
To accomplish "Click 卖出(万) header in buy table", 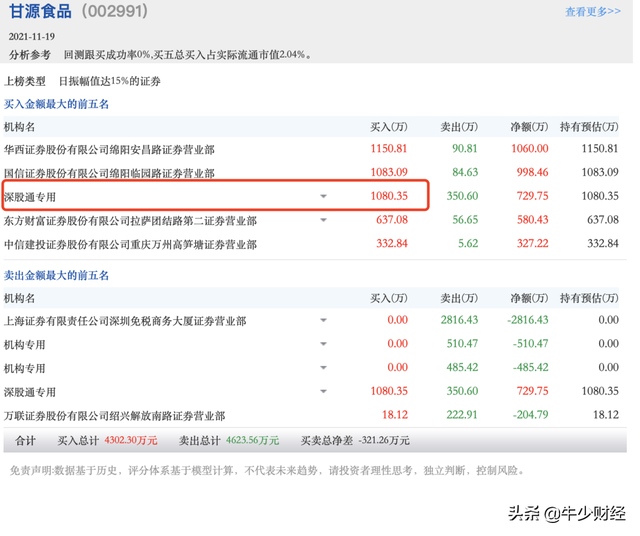I will 459,127.
